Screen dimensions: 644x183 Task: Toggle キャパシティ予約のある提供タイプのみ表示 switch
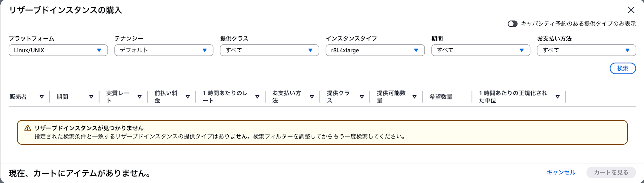click(512, 24)
